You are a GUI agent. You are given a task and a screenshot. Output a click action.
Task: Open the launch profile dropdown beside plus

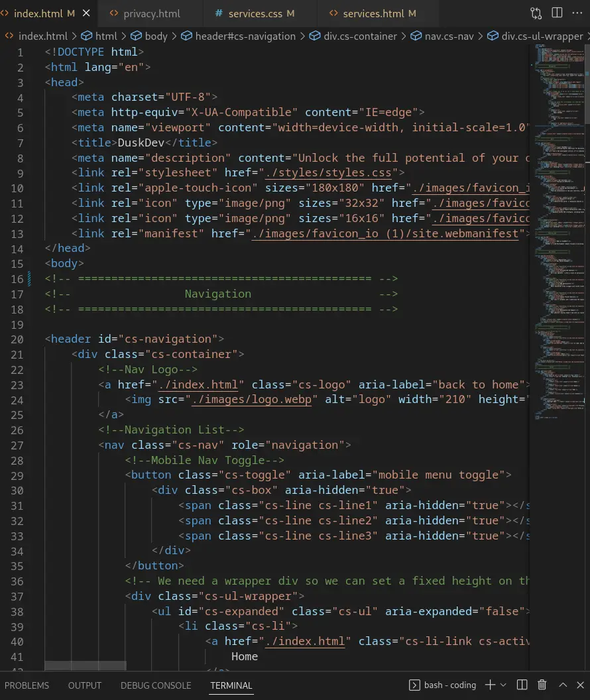[x=503, y=685]
